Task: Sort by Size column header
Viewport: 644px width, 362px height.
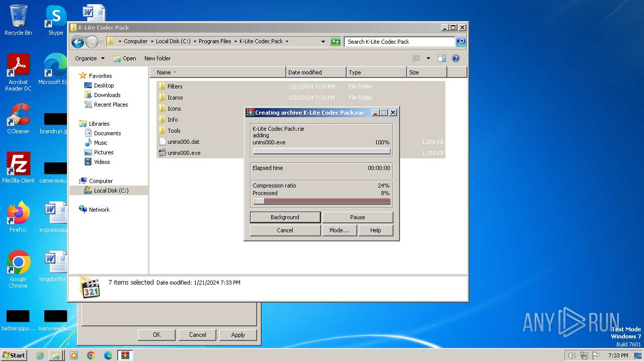Action: (427, 72)
